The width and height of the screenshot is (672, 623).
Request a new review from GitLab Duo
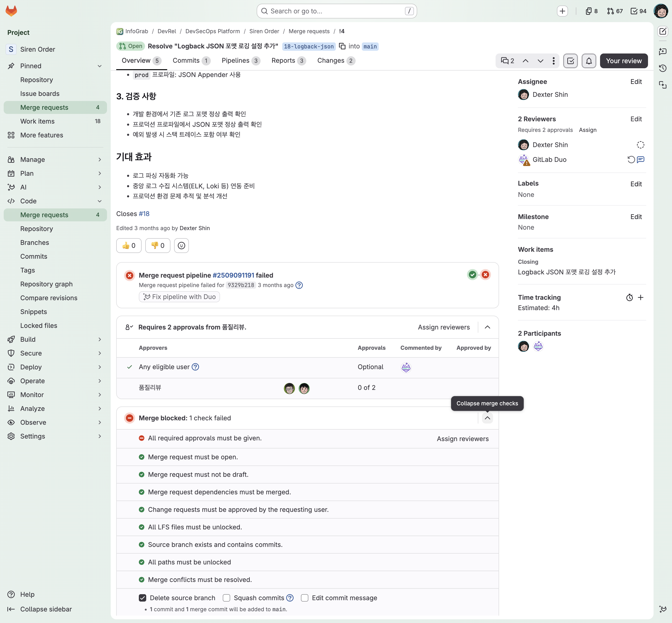631,160
